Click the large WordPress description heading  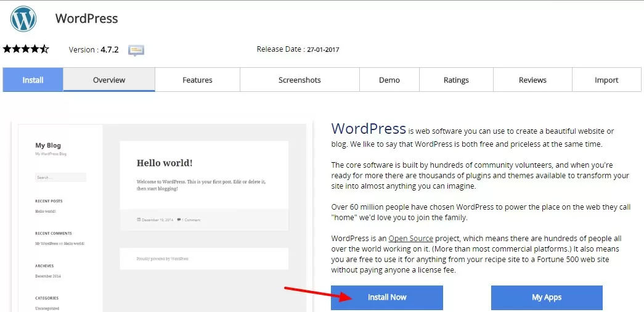click(369, 129)
